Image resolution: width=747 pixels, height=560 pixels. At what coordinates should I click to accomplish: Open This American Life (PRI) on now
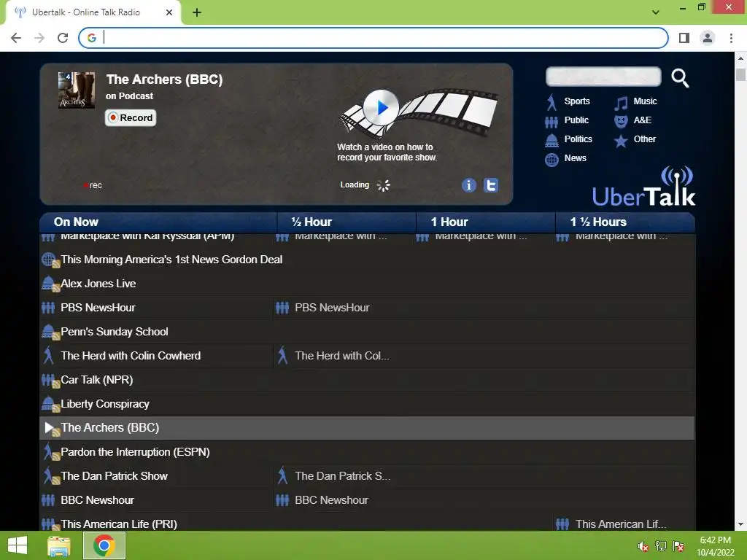click(x=119, y=524)
